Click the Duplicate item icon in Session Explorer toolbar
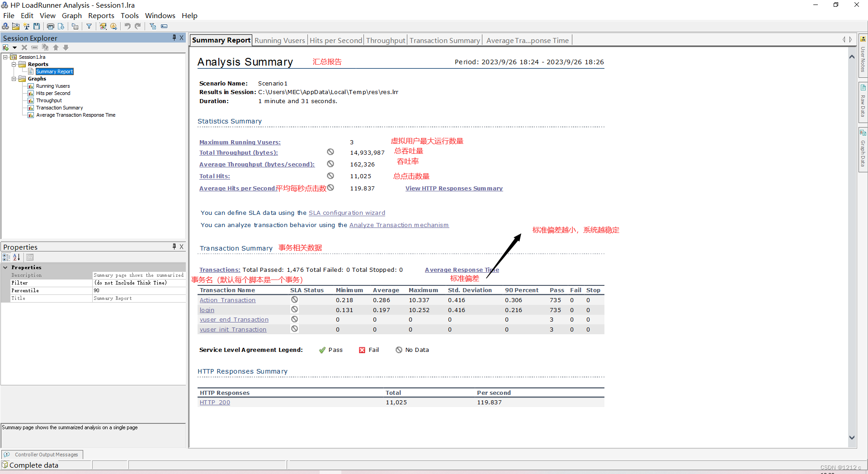 pyautogui.click(x=45, y=47)
